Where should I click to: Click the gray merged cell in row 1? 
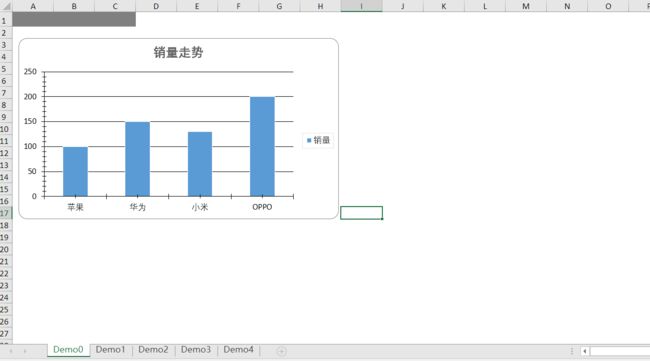pyautogui.click(x=74, y=19)
